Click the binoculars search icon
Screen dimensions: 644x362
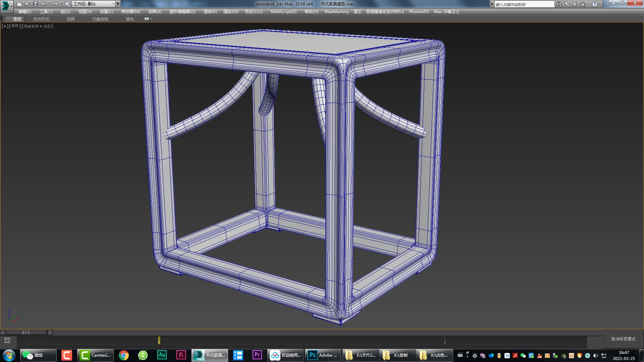(558, 4)
